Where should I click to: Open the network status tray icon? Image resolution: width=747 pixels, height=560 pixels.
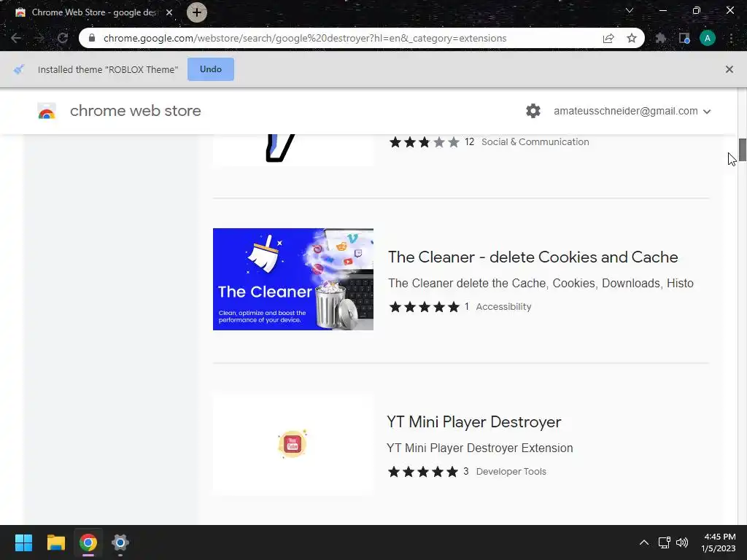click(x=664, y=542)
